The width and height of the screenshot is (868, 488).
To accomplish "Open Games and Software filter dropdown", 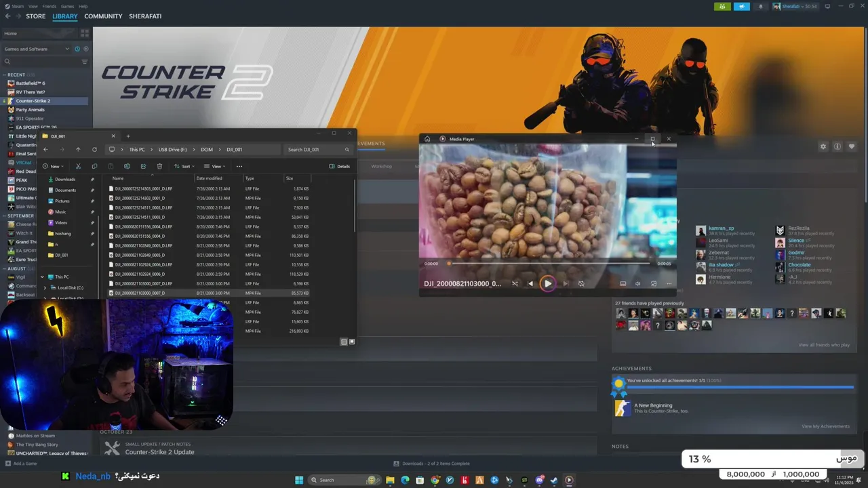I will pos(36,49).
